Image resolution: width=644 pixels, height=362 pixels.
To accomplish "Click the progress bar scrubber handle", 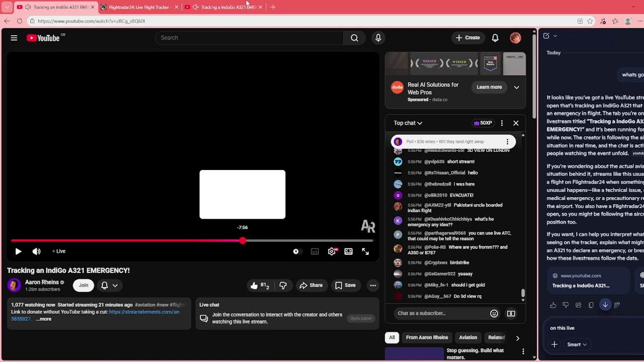I will pyautogui.click(x=243, y=241).
